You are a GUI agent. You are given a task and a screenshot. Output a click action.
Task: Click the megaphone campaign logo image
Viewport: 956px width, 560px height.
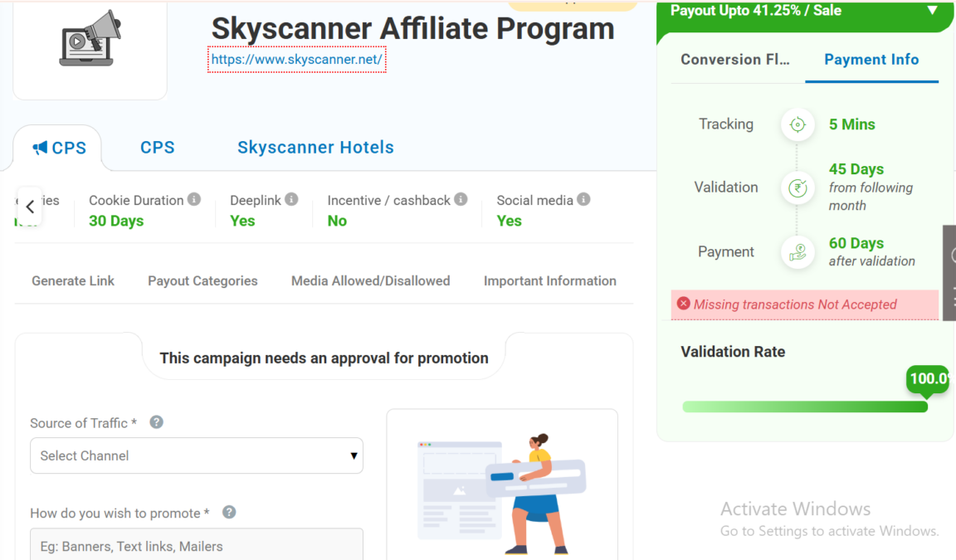pyautogui.click(x=90, y=40)
